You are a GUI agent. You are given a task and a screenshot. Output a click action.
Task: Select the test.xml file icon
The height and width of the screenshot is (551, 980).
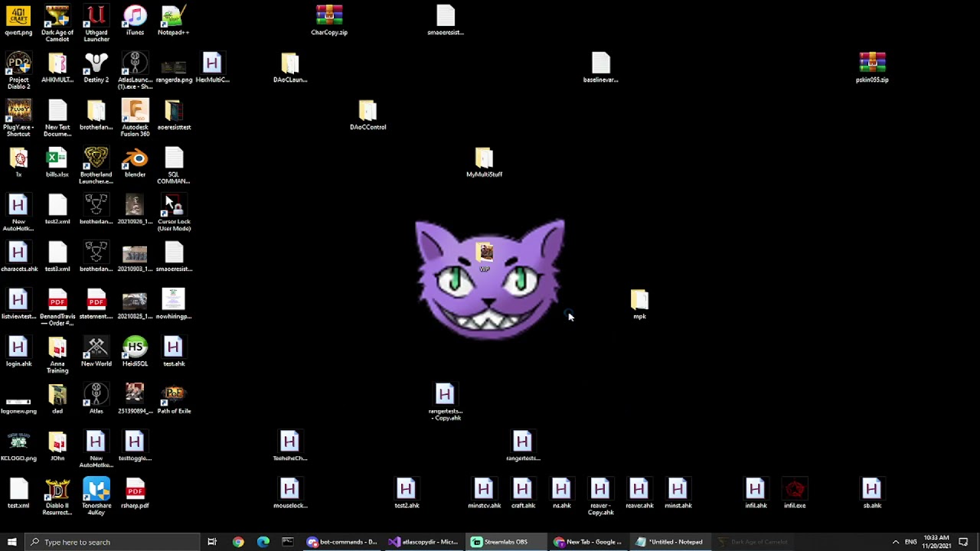[18, 494]
